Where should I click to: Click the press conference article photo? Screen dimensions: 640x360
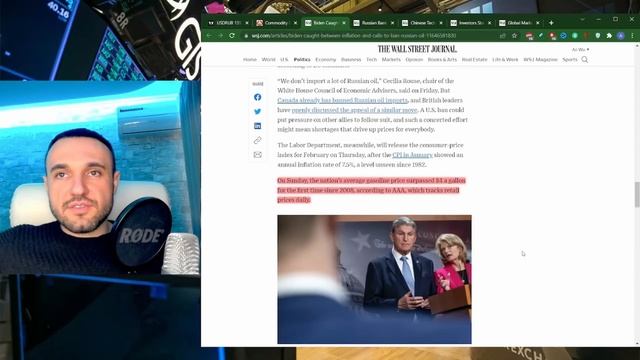click(374, 279)
